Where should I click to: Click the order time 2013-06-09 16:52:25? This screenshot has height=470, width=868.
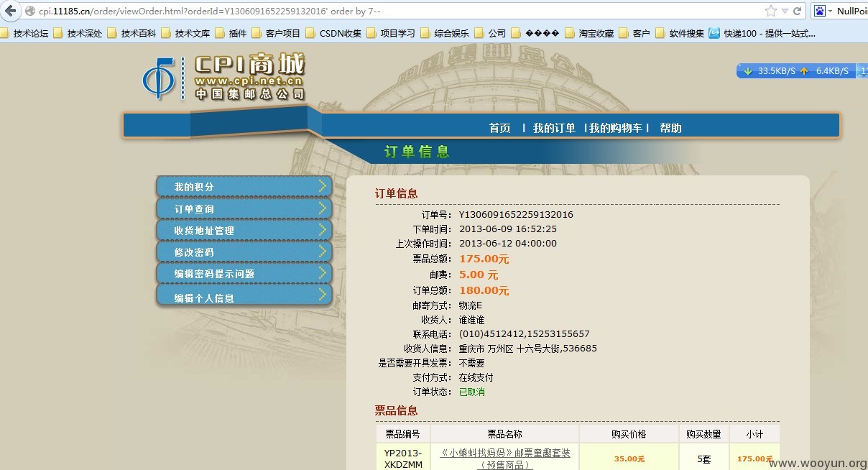pyautogui.click(x=508, y=229)
